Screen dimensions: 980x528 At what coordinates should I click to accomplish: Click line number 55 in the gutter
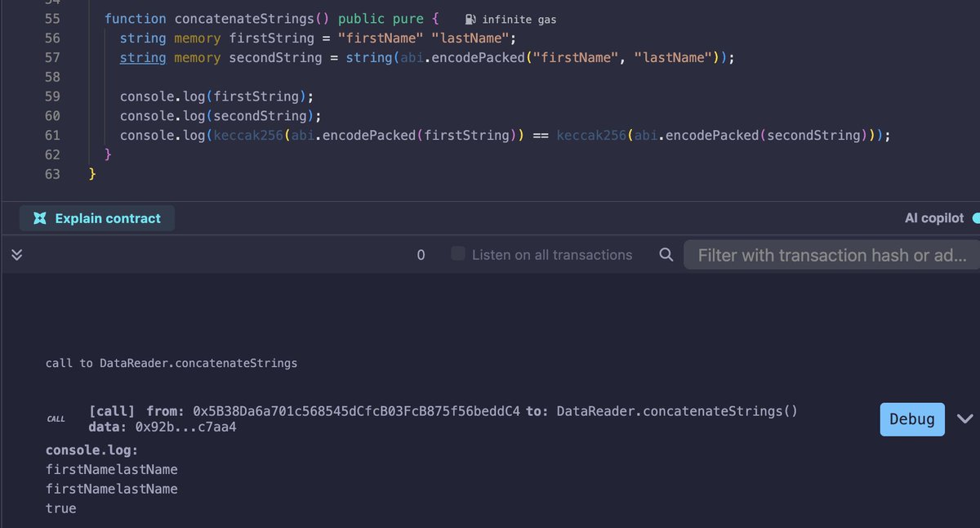[52, 18]
